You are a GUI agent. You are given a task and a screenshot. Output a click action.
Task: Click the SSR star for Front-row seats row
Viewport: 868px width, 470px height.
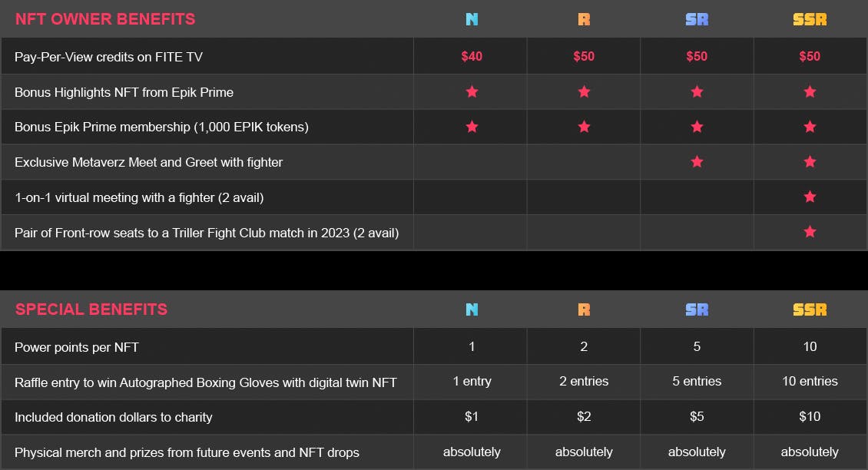(x=810, y=231)
